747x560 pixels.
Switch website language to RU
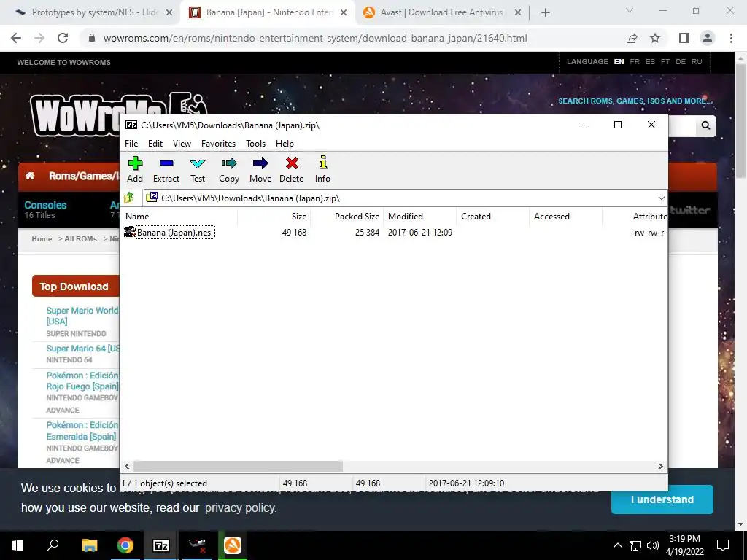[697, 61]
